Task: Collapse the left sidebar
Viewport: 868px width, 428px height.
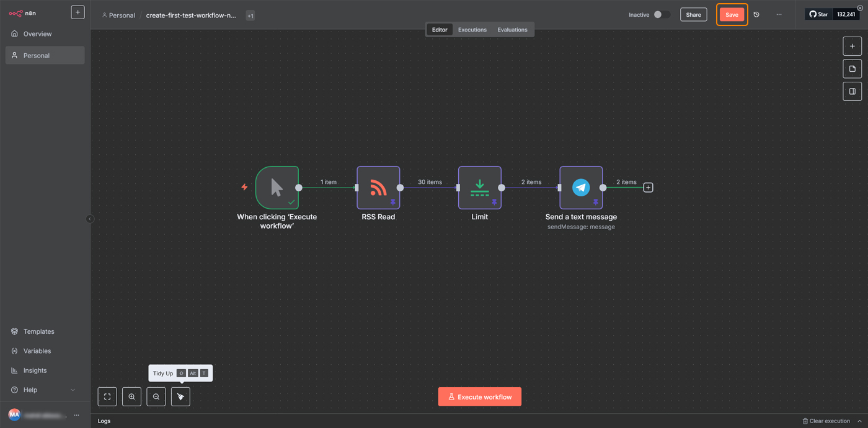Action: [x=90, y=219]
